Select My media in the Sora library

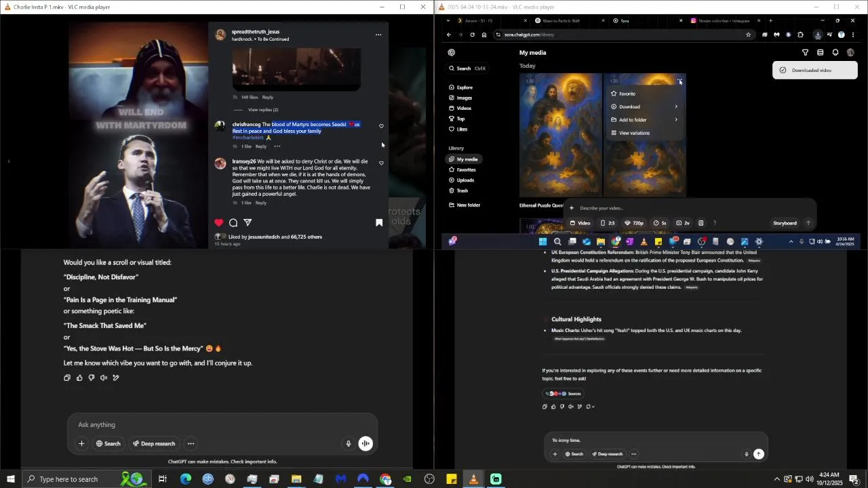point(463,159)
